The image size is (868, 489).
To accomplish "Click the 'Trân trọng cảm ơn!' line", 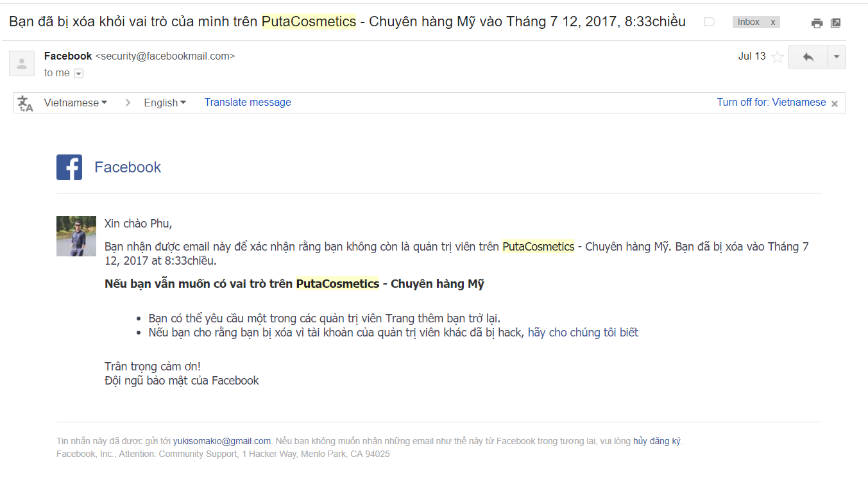I will point(153,367).
